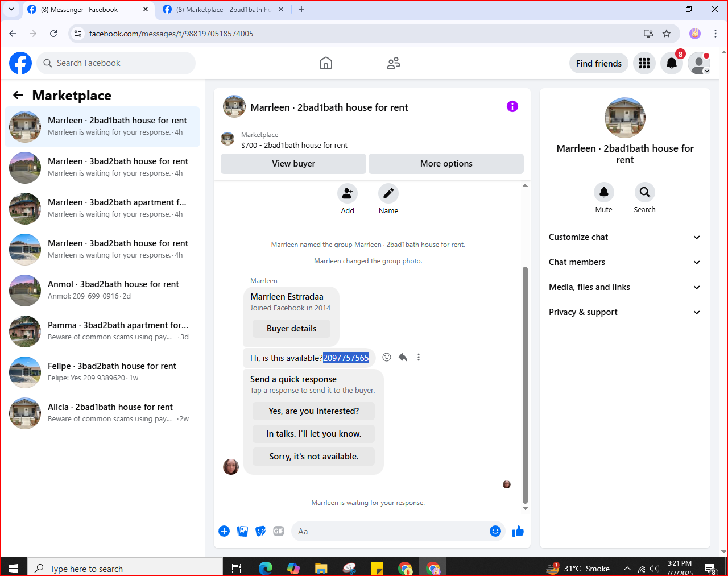Image resolution: width=728 pixels, height=576 pixels.
Task: Open the account profile avatar menu
Action: point(699,63)
